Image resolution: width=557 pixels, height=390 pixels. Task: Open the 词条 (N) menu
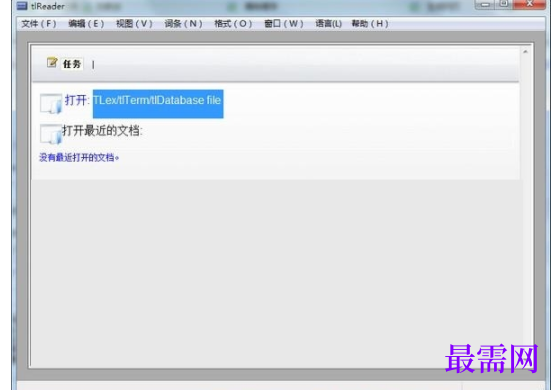(183, 24)
